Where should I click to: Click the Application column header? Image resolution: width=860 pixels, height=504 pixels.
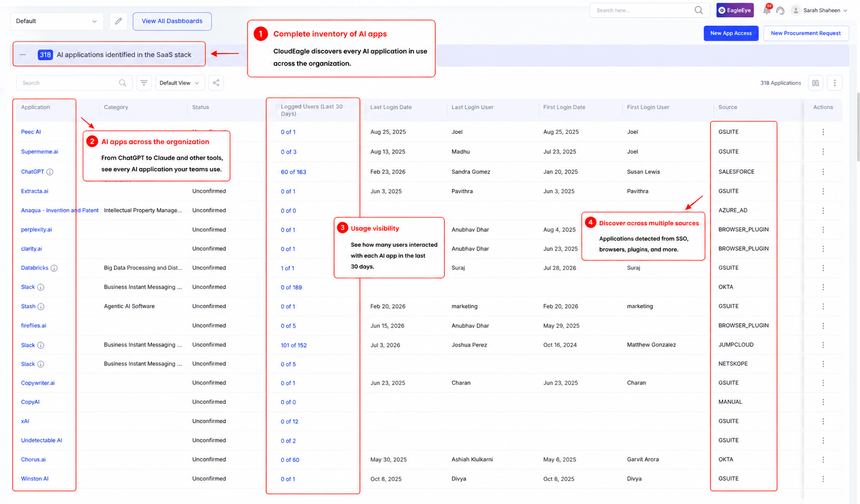[x=36, y=107]
